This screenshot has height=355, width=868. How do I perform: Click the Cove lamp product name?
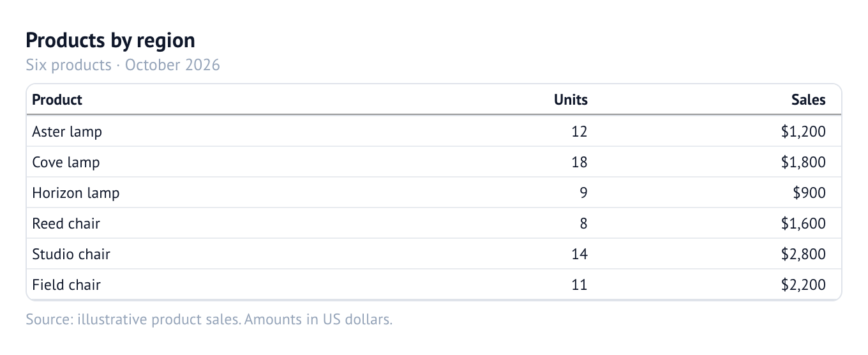pos(66,162)
